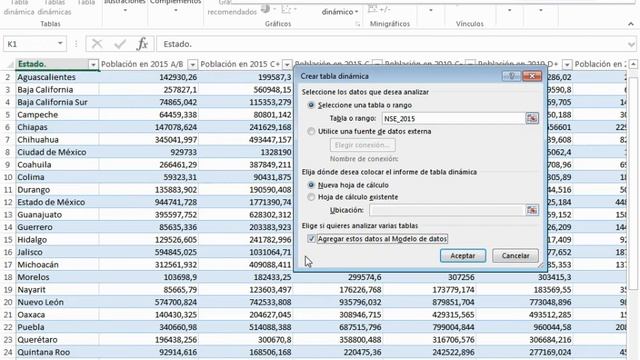Click the Elegir conexión button
The height and width of the screenshot is (360, 640).
(x=362, y=145)
